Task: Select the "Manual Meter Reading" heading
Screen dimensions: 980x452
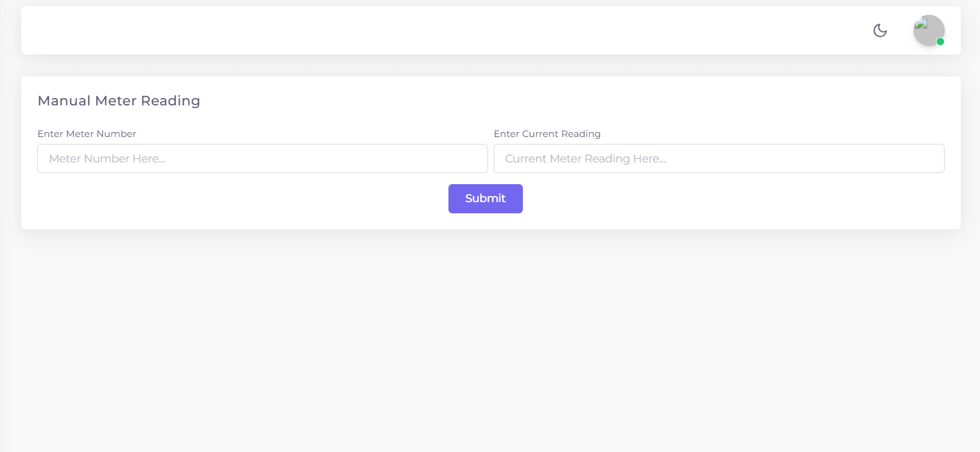Action: point(119,101)
